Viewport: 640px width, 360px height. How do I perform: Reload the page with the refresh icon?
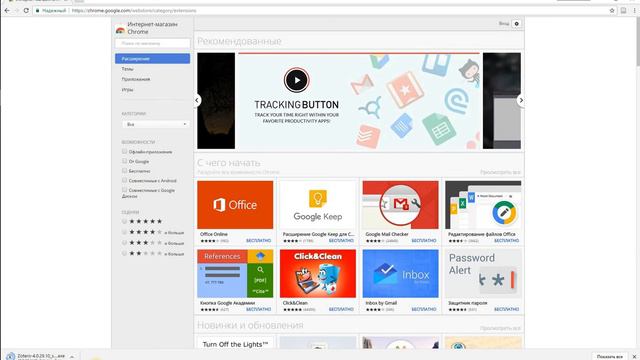[x=26, y=10]
